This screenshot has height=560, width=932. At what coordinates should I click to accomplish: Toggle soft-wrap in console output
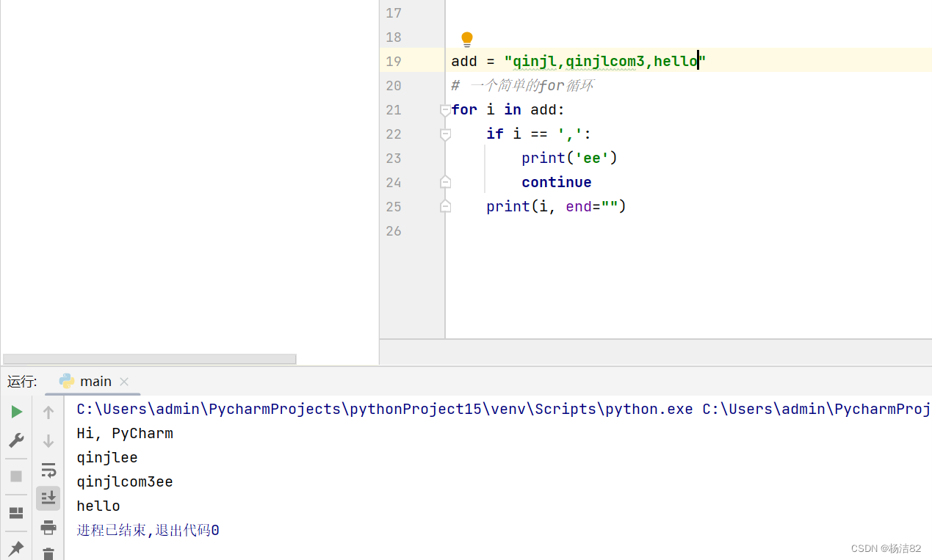click(x=48, y=470)
